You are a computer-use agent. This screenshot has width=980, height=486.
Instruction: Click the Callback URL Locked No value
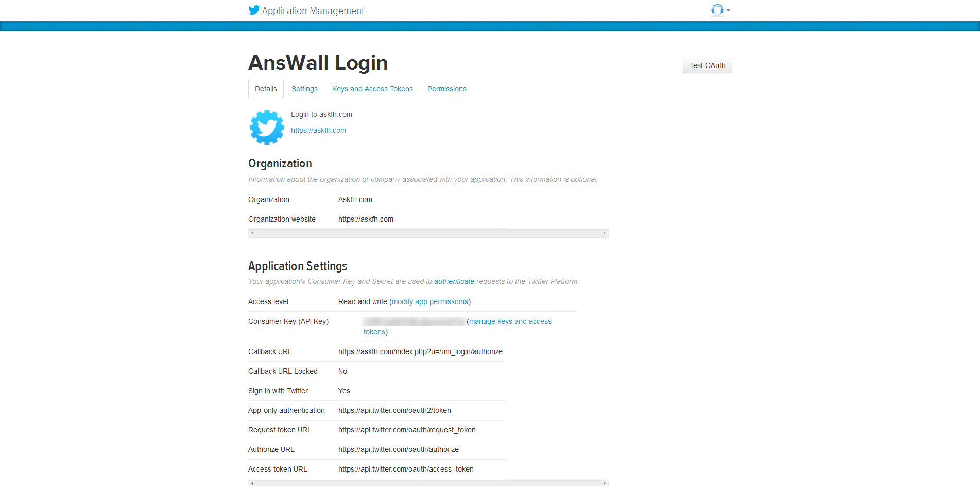[x=342, y=371]
